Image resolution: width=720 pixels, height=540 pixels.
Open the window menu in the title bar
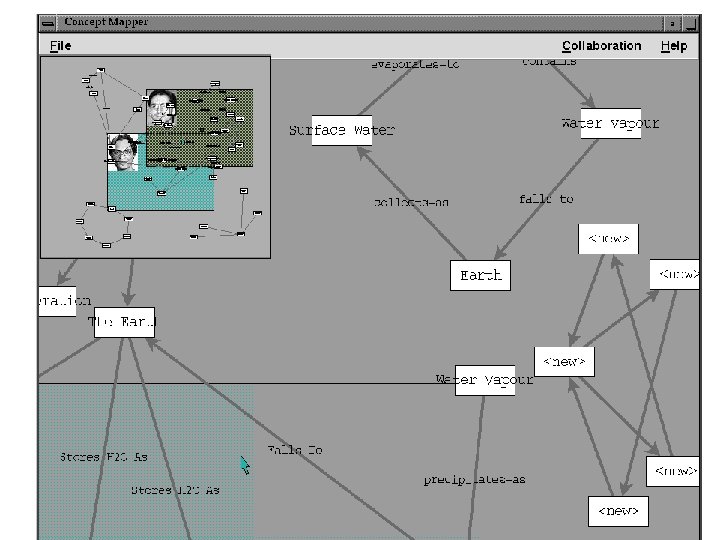tap(48, 22)
